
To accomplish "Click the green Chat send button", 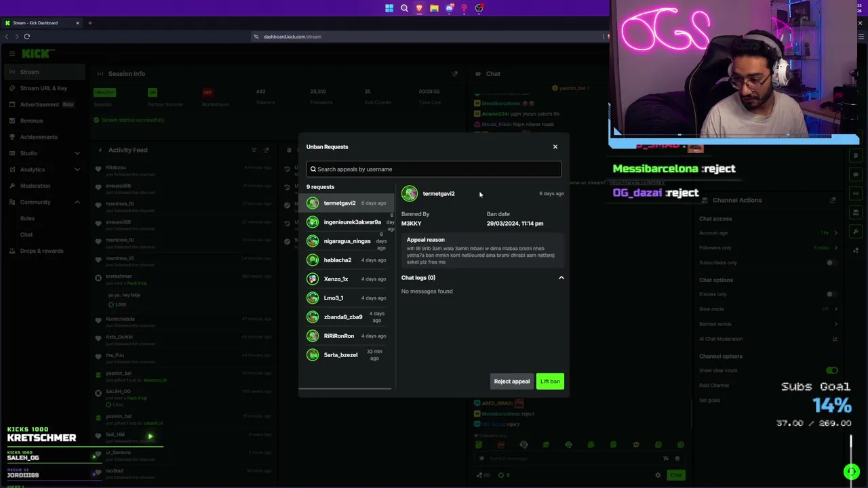I will pos(675,475).
